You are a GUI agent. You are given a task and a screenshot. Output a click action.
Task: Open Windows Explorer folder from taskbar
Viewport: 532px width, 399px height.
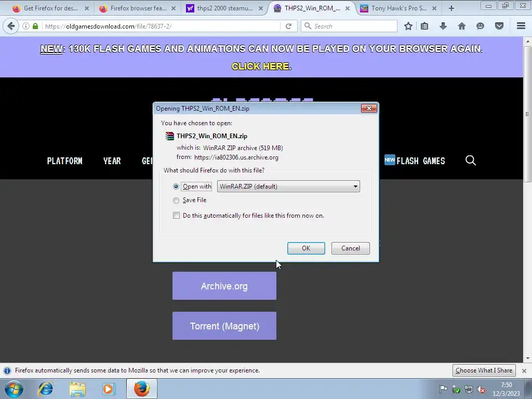(77, 389)
